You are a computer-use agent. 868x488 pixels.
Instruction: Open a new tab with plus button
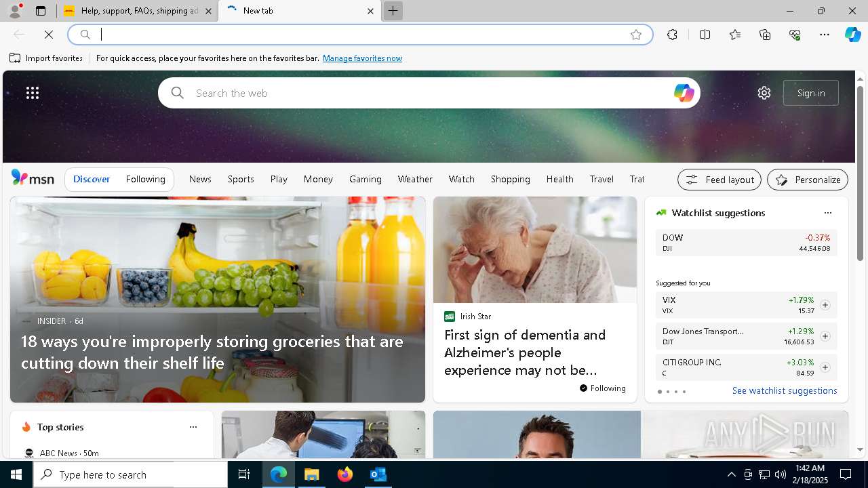(x=393, y=11)
